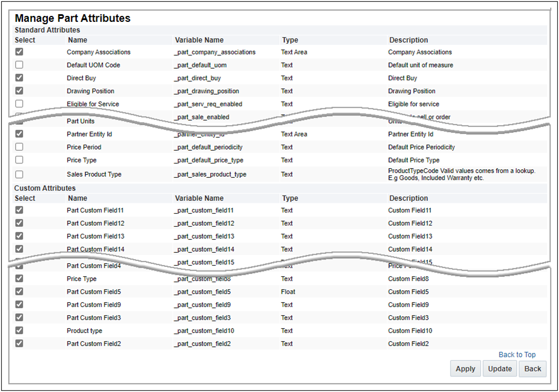Uncheck the Direct Buy attribute

click(x=18, y=78)
